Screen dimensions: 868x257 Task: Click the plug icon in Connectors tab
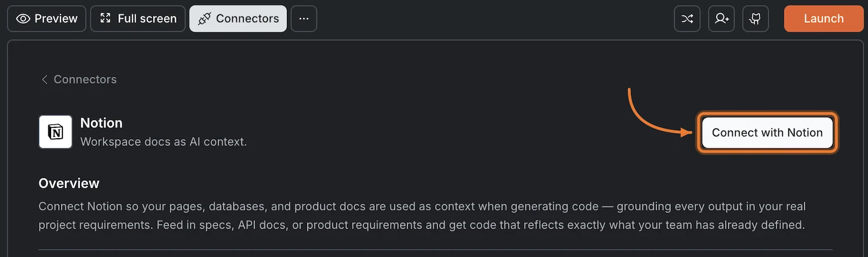coord(205,19)
